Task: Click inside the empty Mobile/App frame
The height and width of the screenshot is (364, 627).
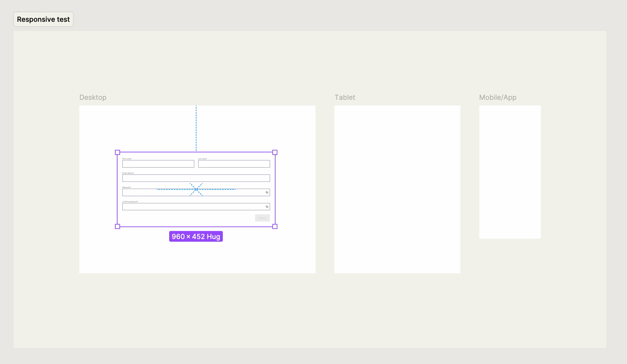Action: pos(510,172)
